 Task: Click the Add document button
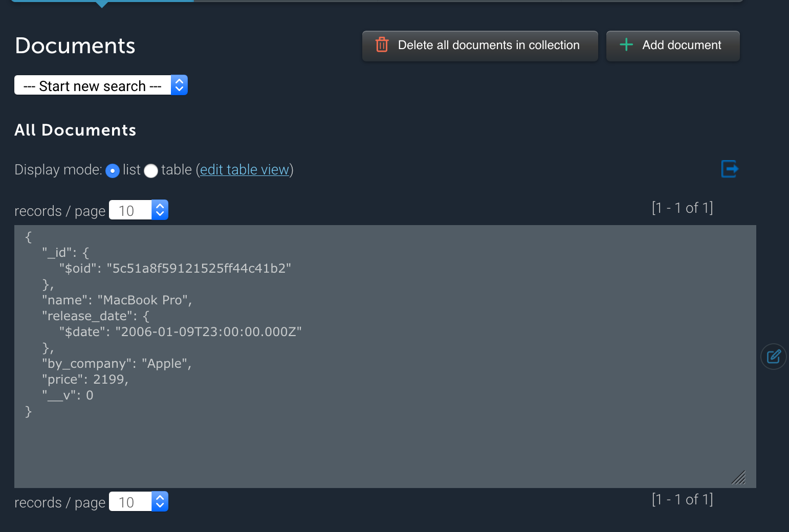coord(673,46)
